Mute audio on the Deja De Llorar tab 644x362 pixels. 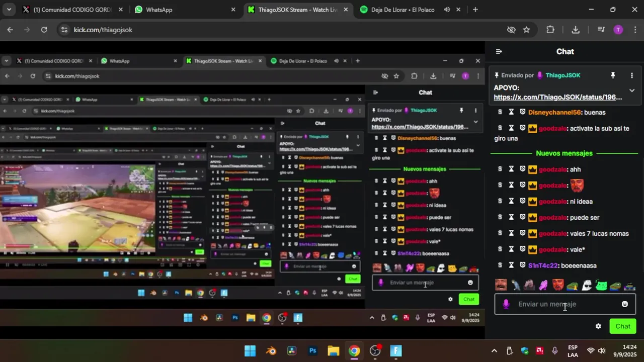(x=447, y=10)
